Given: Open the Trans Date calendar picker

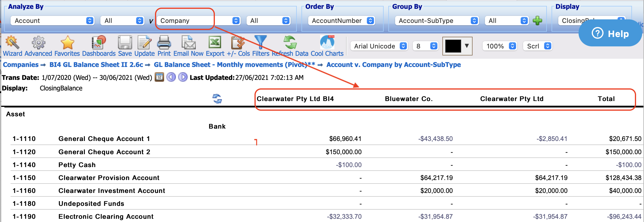Looking at the screenshot, I should [159, 77].
